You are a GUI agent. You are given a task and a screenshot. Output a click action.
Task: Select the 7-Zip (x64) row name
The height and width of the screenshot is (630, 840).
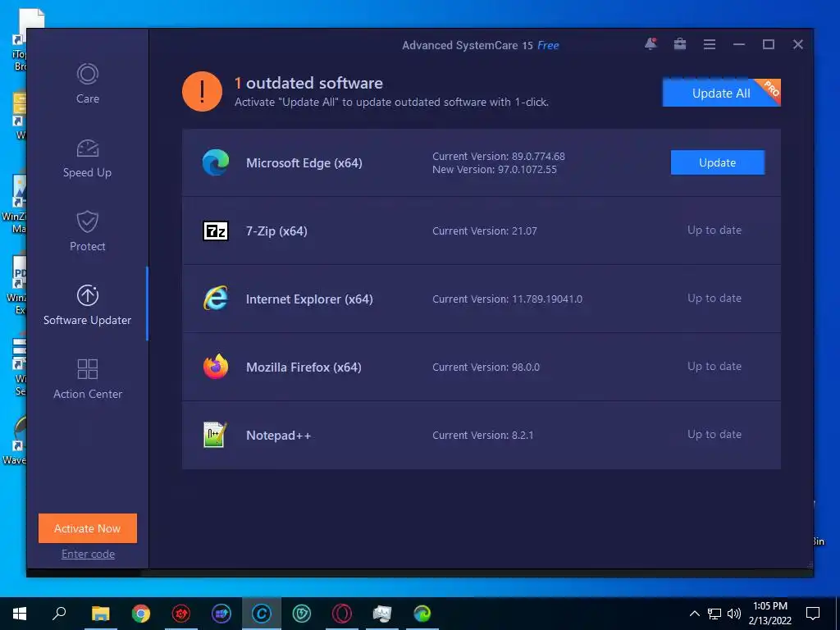pos(276,231)
